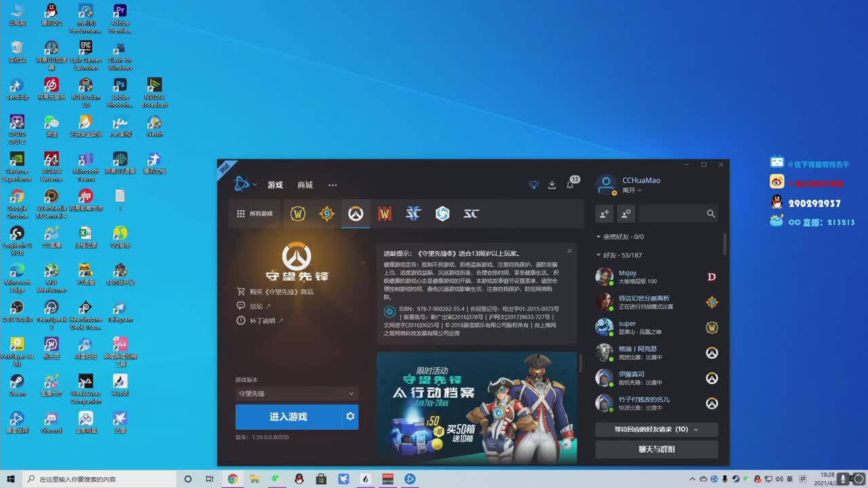Open the 论坛 forum link
The height and width of the screenshot is (488, 868).
tap(254, 306)
